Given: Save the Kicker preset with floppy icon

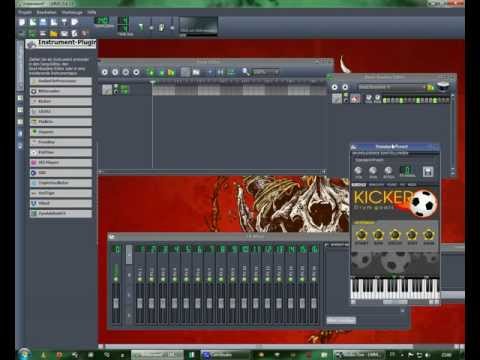Looking at the screenshot, I should [428, 172].
